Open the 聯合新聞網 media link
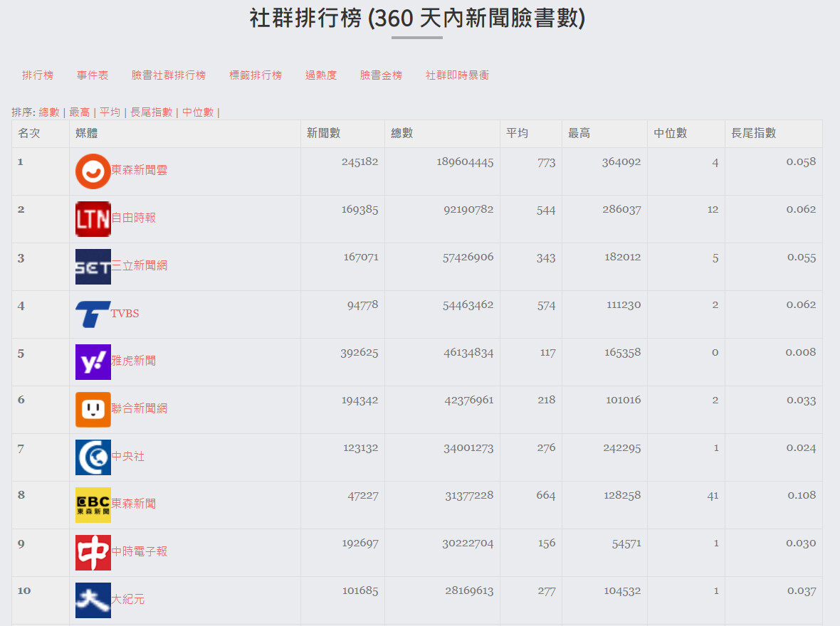The image size is (840, 626). click(140, 408)
